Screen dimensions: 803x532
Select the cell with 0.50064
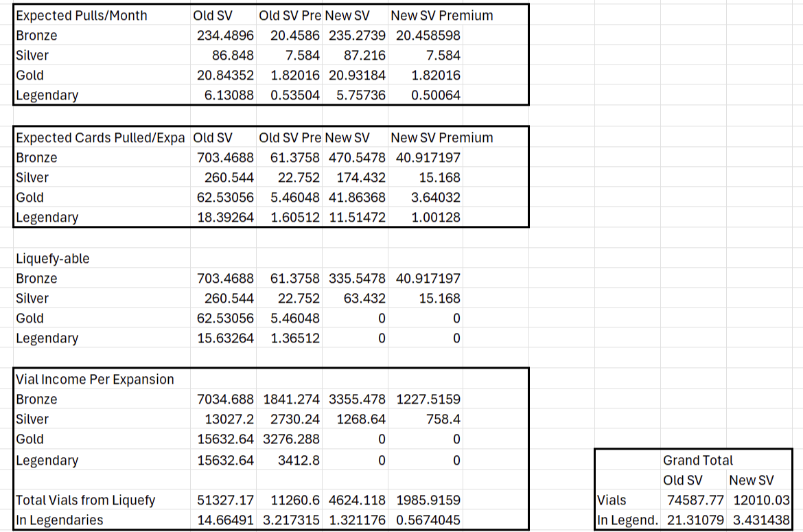(426, 95)
